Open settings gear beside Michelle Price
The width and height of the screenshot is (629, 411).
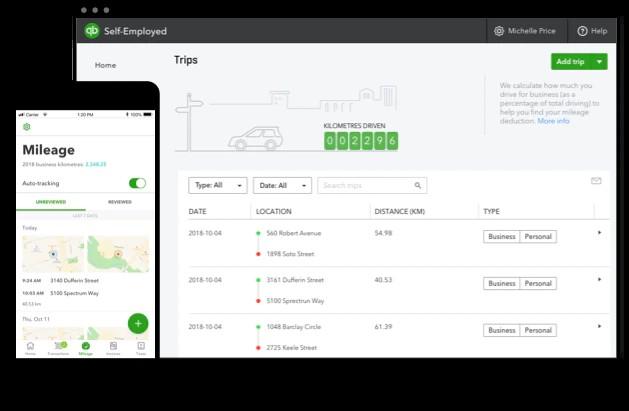pyautogui.click(x=499, y=31)
